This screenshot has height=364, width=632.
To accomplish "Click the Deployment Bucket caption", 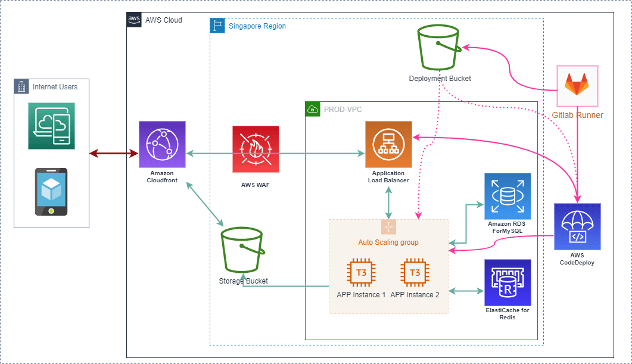I will (x=440, y=79).
